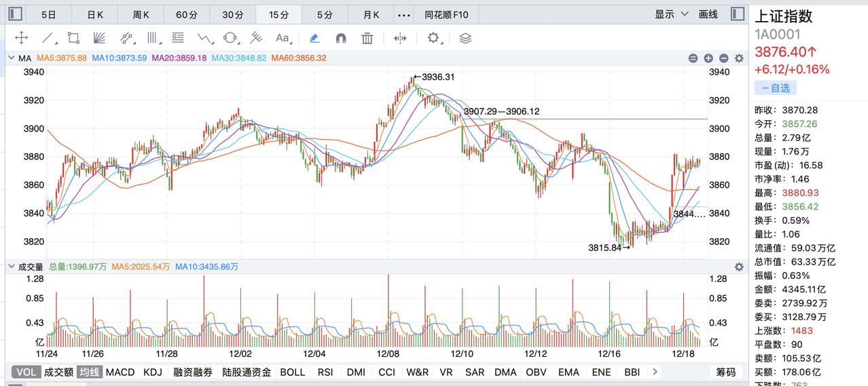Switch to the 日K period tab
Viewport: 868px width, 386px height.
pyautogui.click(x=96, y=14)
